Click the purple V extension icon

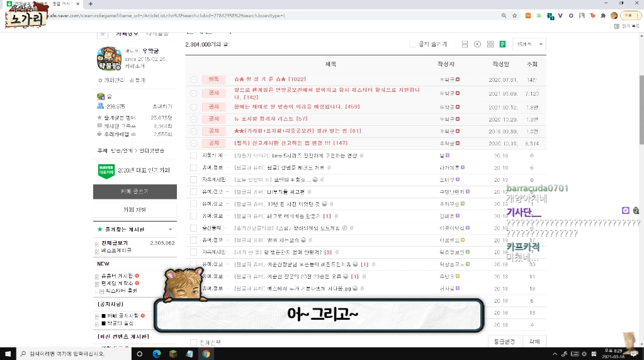tap(560, 16)
